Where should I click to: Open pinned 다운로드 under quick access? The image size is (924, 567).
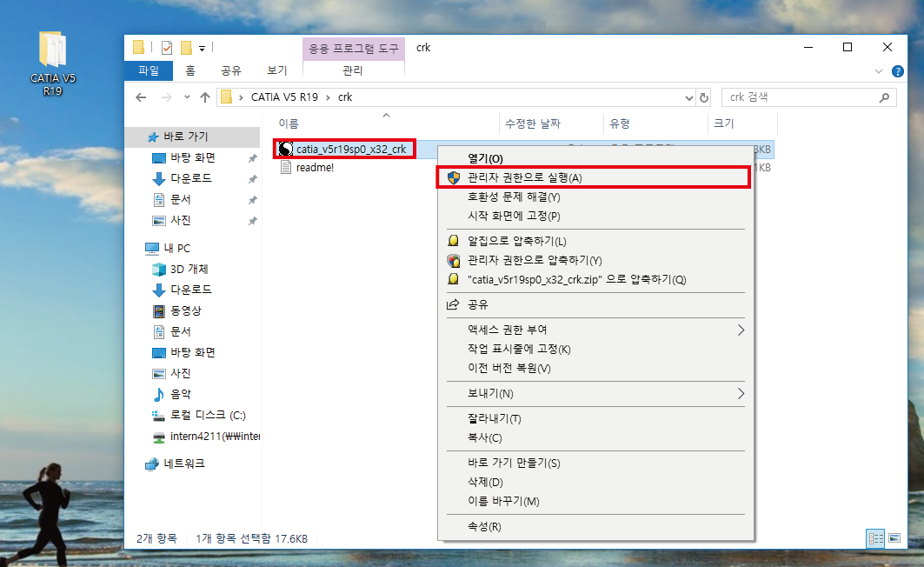coord(190,178)
